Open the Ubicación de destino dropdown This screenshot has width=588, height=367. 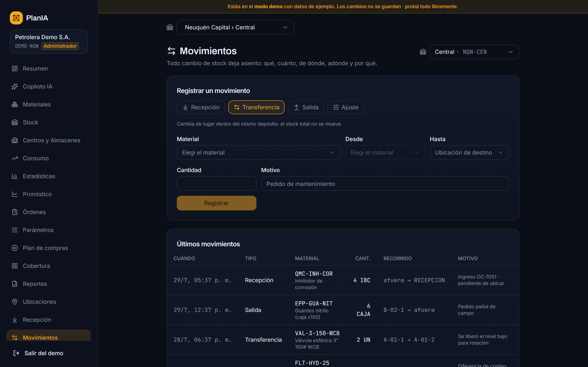[x=469, y=153]
